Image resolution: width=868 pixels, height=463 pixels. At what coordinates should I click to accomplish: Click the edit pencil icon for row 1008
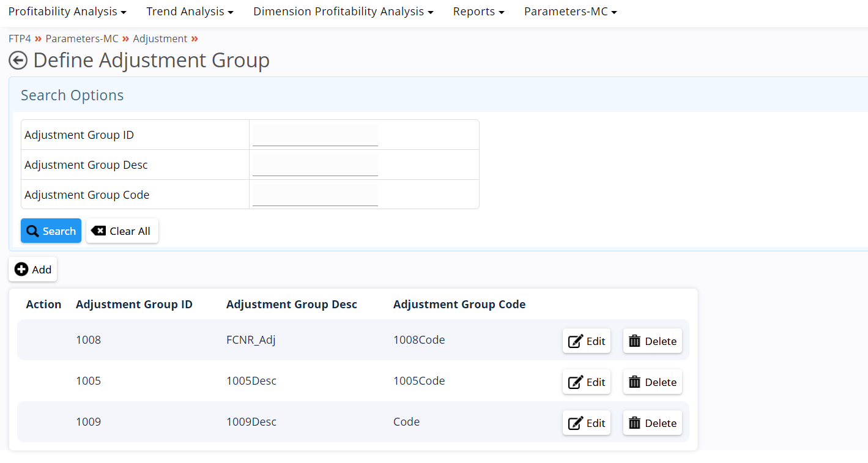[576, 341]
